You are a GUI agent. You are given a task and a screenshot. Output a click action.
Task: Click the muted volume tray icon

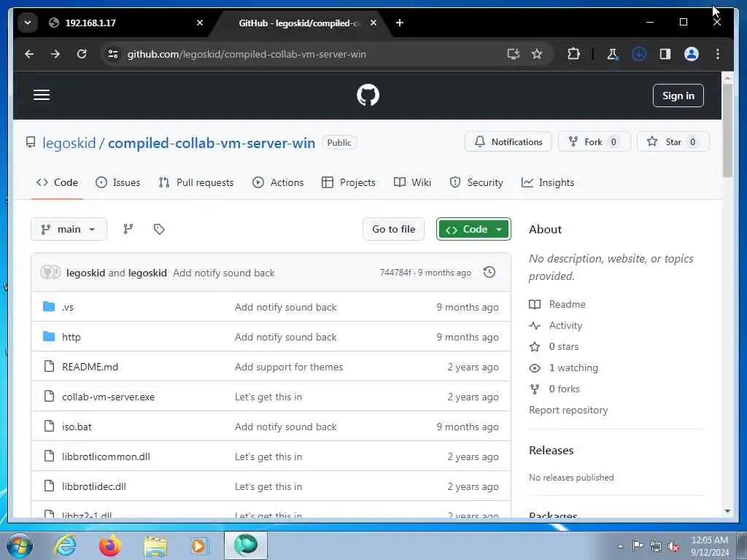(x=673, y=547)
